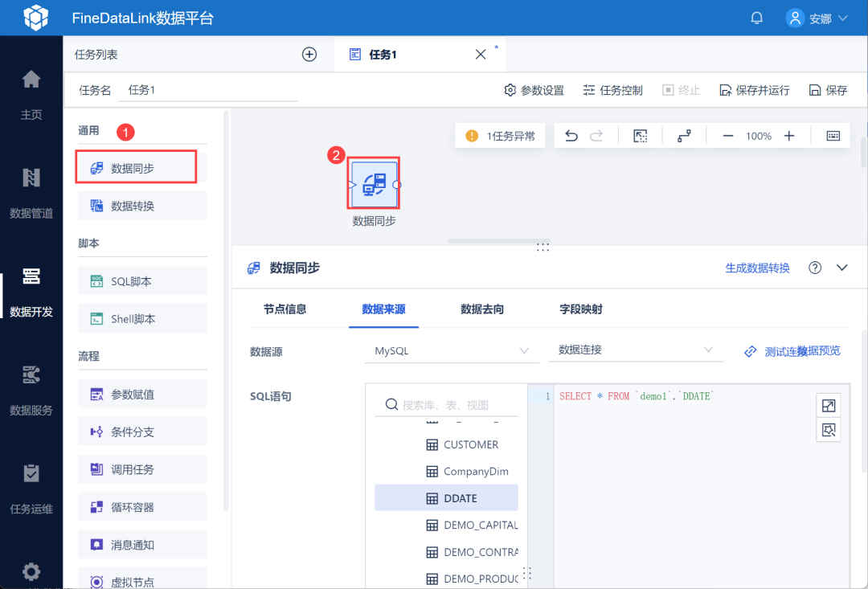868x589 pixels.
Task: Switch to 数据去向 tab
Action: click(x=482, y=309)
